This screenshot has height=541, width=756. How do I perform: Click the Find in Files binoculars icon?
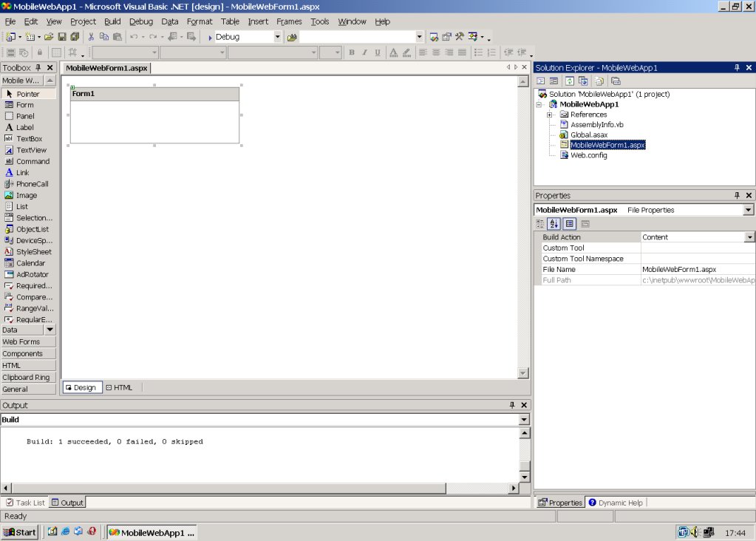pos(292,37)
